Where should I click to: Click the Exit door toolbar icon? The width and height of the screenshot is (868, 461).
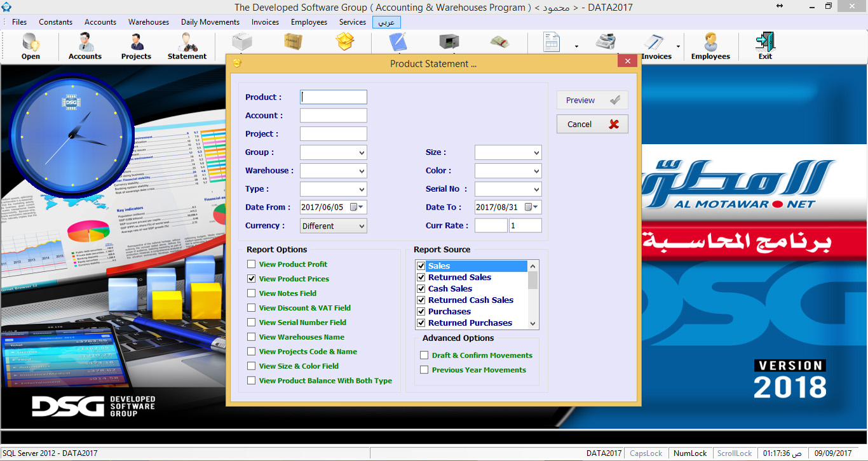tap(765, 46)
